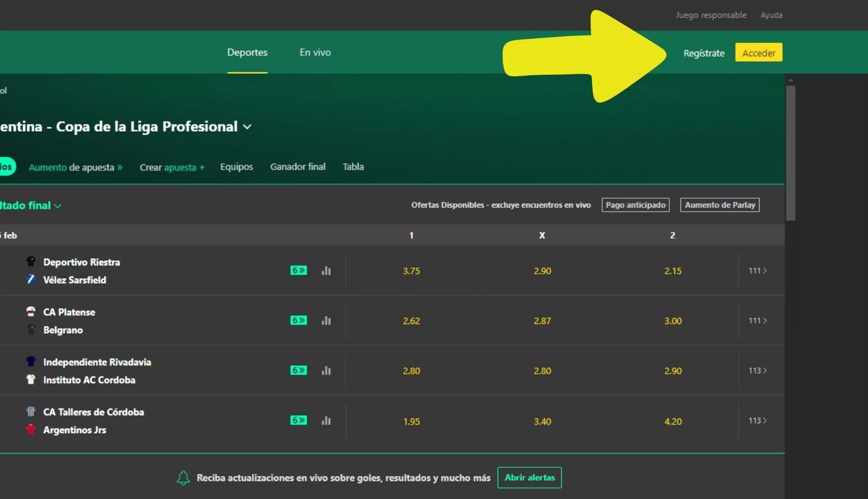
Task: Switch to the Deportes tab
Action: pos(247,52)
